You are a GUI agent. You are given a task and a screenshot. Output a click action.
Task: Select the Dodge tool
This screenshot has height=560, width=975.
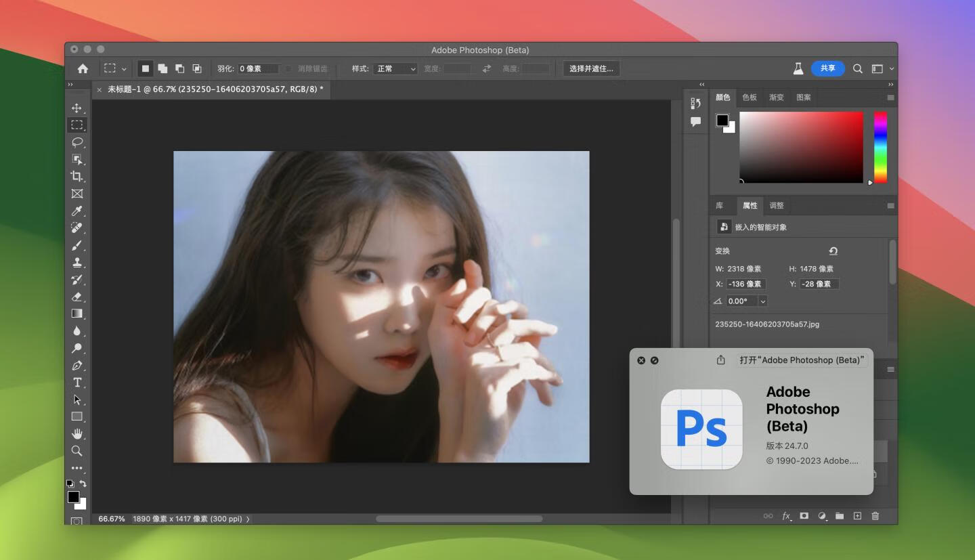click(x=77, y=348)
